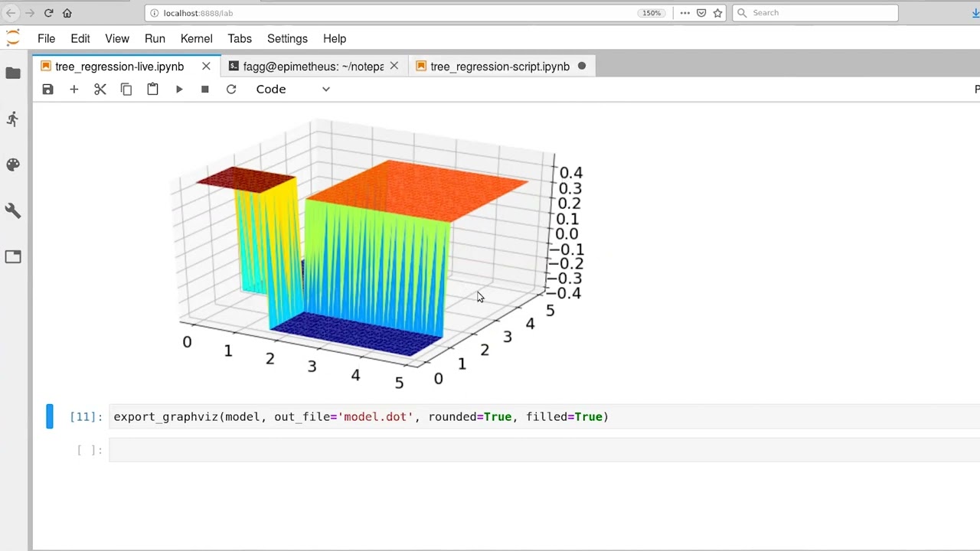Paste cell from clipboard icon
Screen dimensions: 980x551
tap(152, 89)
